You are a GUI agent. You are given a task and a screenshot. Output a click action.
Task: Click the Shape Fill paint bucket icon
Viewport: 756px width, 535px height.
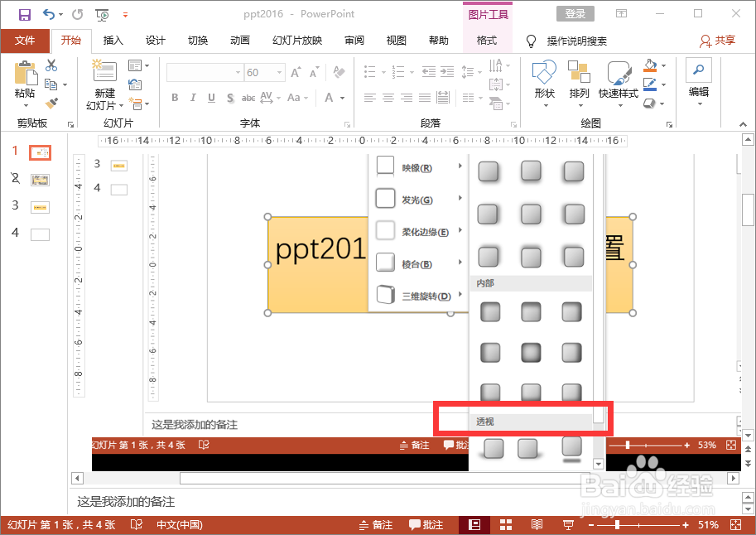(x=650, y=65)
